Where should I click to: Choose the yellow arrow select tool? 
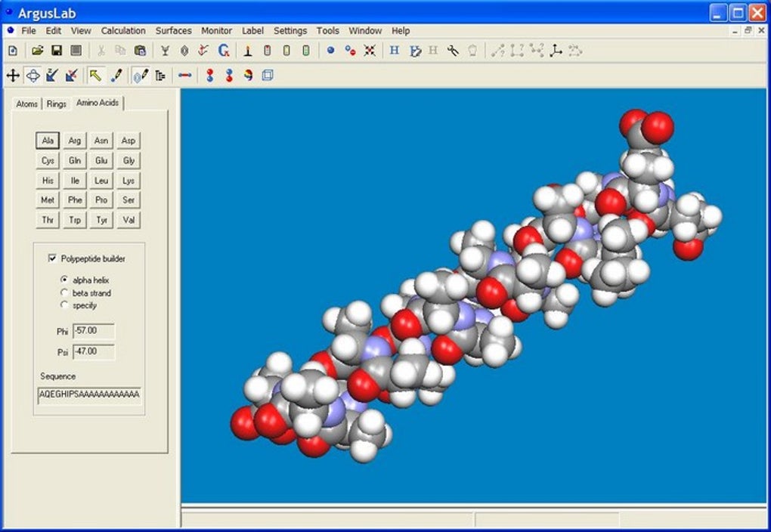[x=95, y=76]
